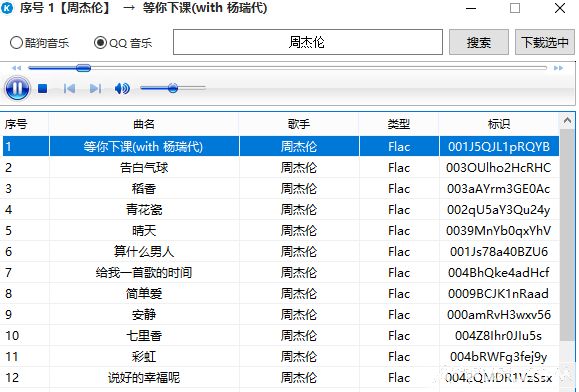Image resolution: width=579 pixels, height=392 pixels.
Task: Minimize the music downloader window
Action: click(x=471, y=8)
